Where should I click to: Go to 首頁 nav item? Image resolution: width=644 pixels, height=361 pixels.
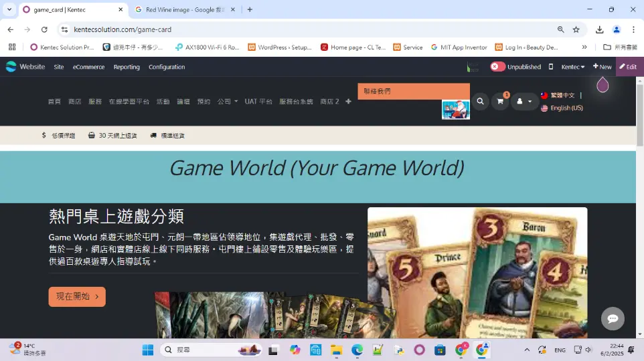click(x=54, y=102)
